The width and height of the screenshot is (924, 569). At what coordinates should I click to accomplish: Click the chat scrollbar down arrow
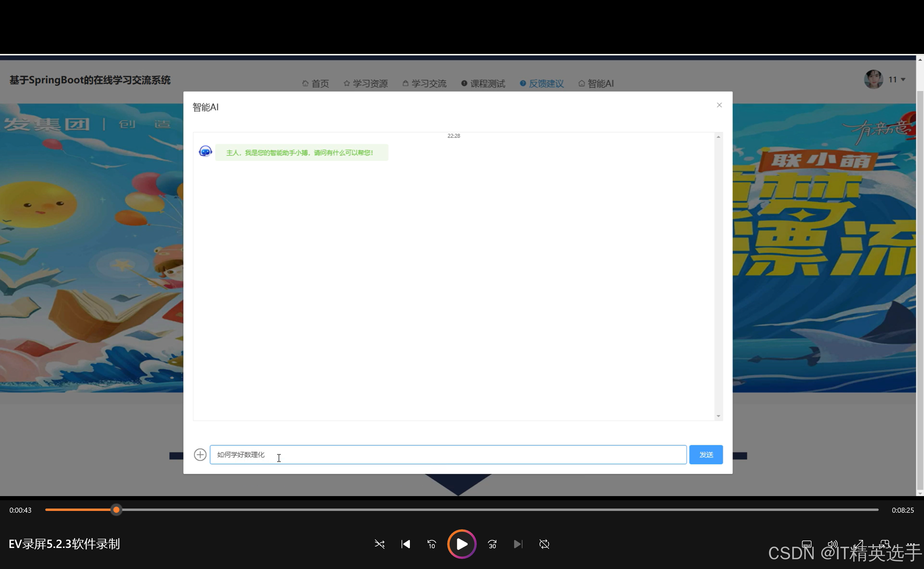pyautogui.click(x=718, y=416)
